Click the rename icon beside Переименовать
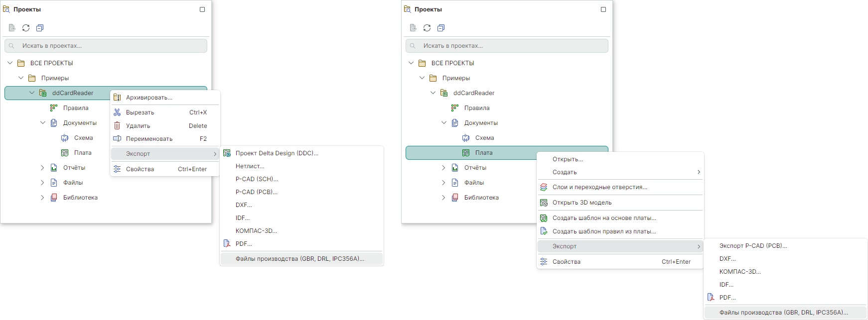868x320 pixels. point(117,139)
